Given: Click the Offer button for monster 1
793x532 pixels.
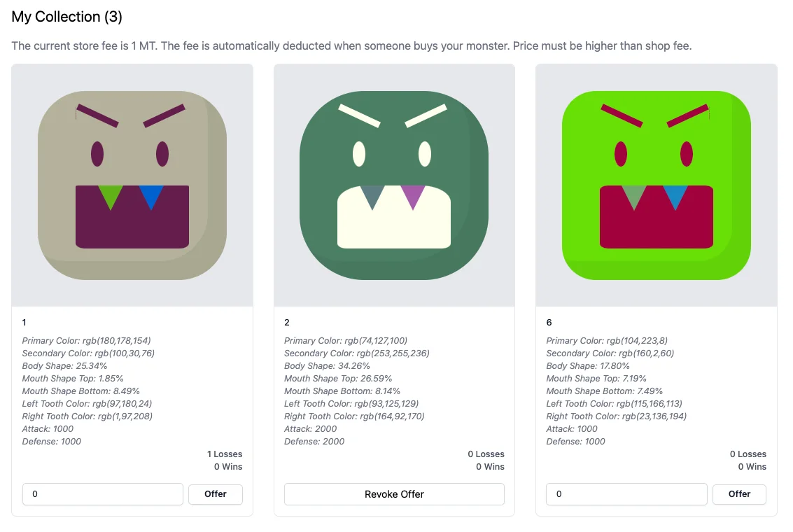Looking at the screenshot, I should point(216,494).
